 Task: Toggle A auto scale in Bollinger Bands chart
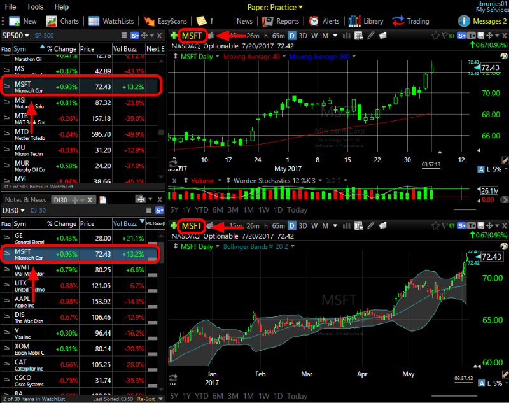tap(481, 383)
